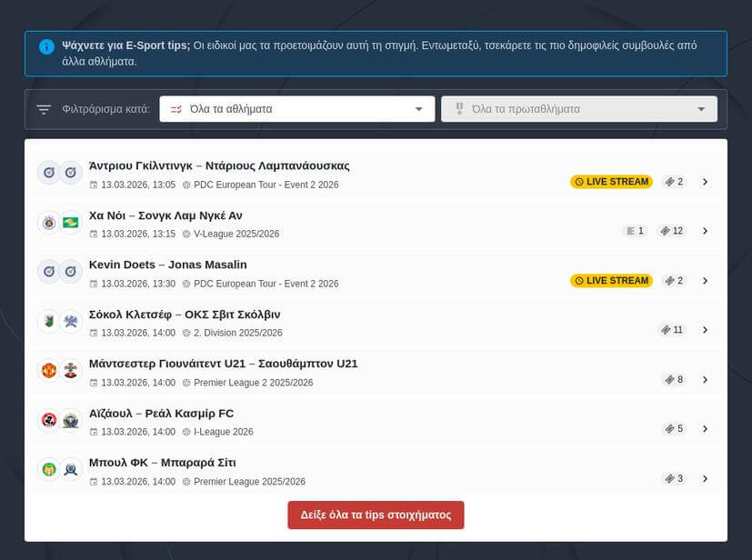
Task: Open LIVE STREAM badge for Kevin Doets match
Action: pyautogui.click(x=611, y=281)
